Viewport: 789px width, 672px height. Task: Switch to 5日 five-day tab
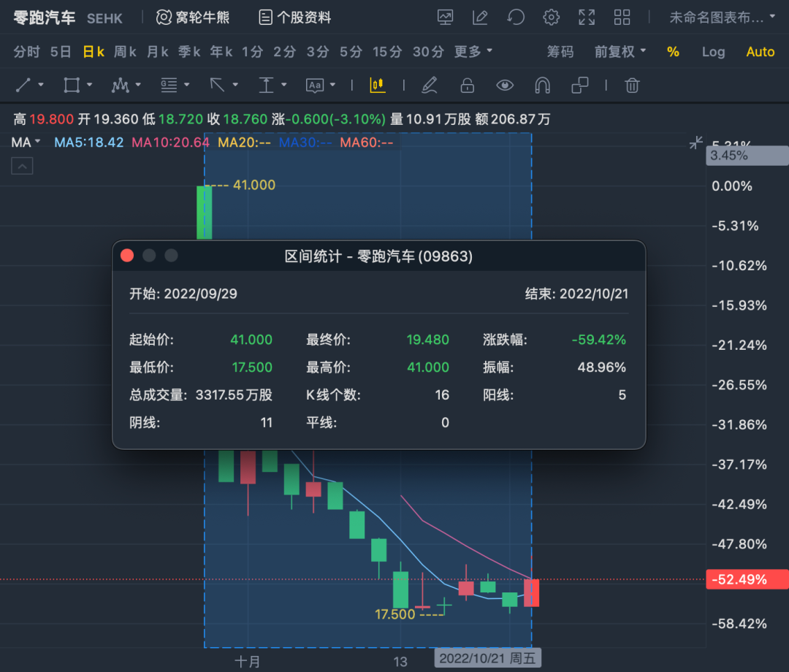[61, 51]
